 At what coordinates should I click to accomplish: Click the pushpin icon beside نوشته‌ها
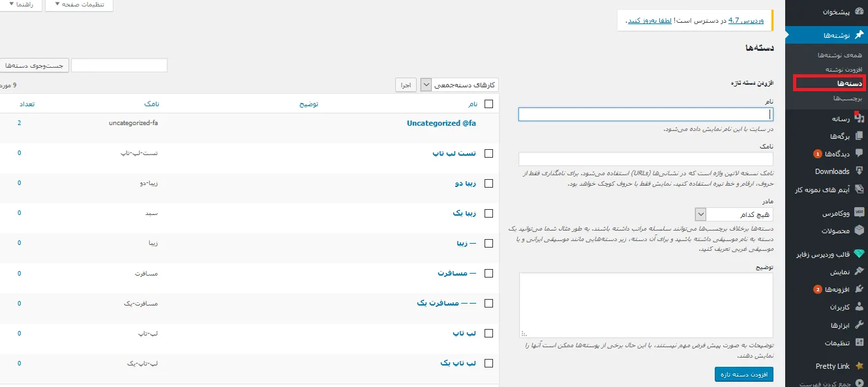coord(859,35)
